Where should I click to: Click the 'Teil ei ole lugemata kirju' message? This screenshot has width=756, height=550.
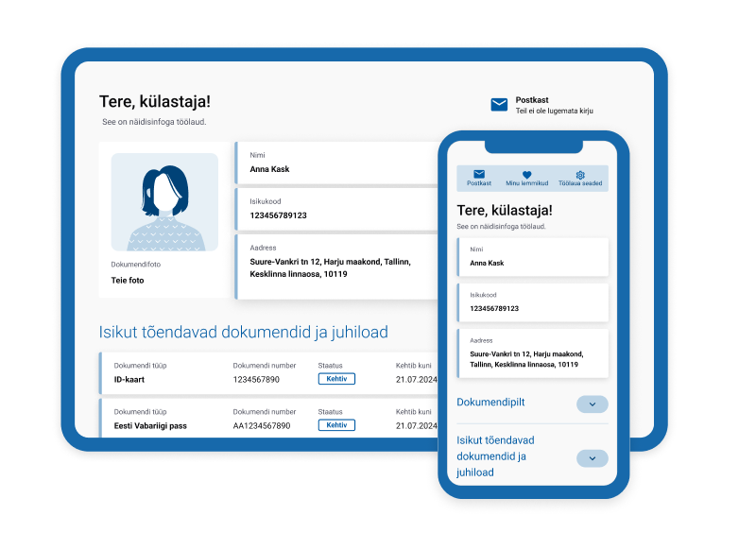click(x=555, y=111)
